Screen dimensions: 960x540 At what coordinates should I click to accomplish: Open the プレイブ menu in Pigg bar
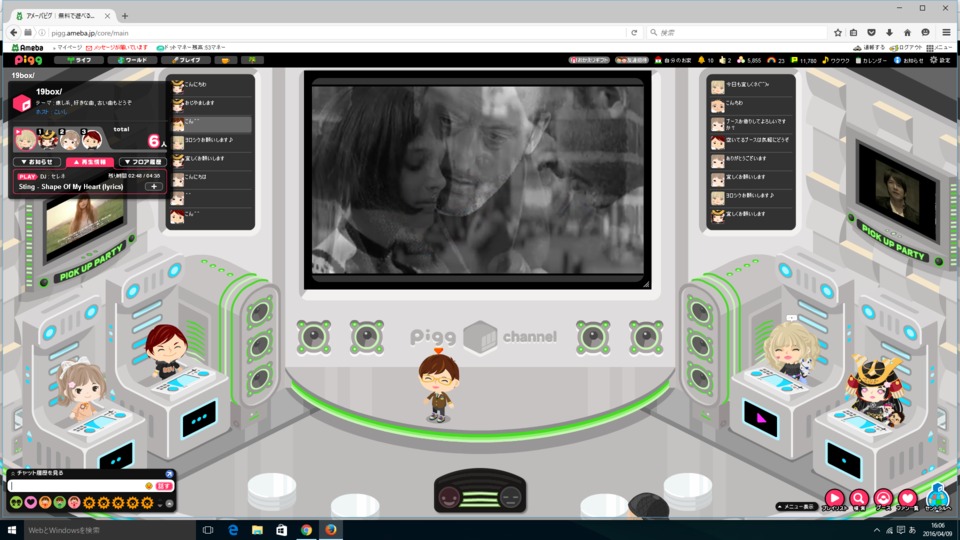point(186,60)
